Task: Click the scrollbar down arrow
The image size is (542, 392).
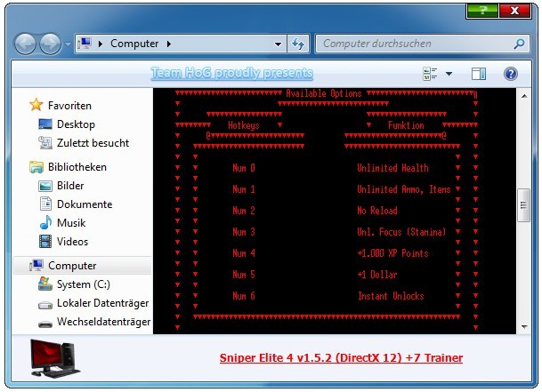Action: [524, 326]
